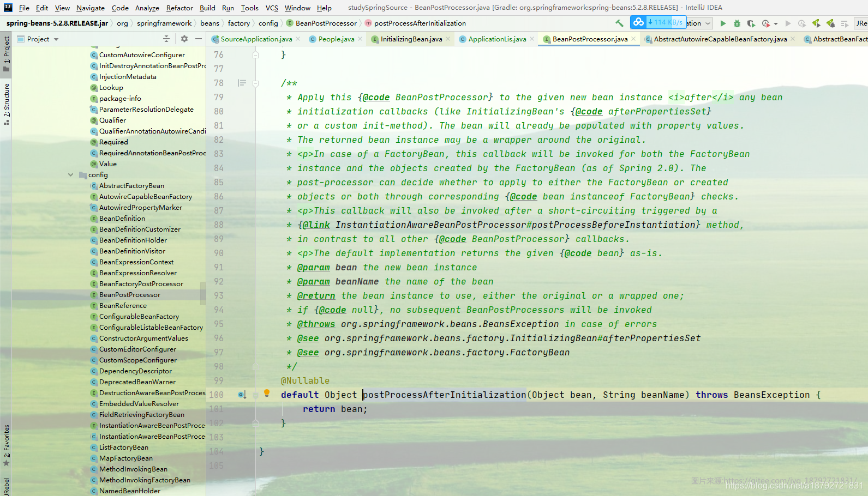Click the Build project hammer icon

[x=619, y=23]
